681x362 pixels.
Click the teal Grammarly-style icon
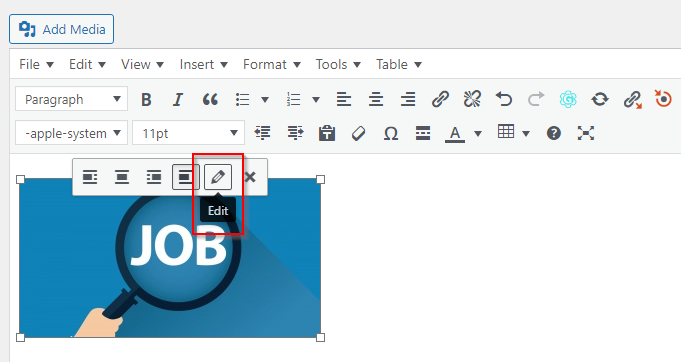click(x=568, y=99)
